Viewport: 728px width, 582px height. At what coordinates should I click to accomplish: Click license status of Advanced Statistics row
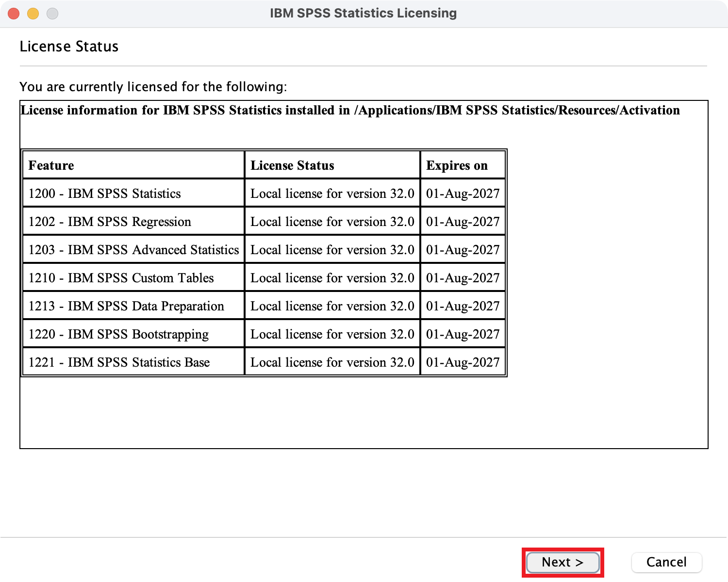[x=332, y=249]
